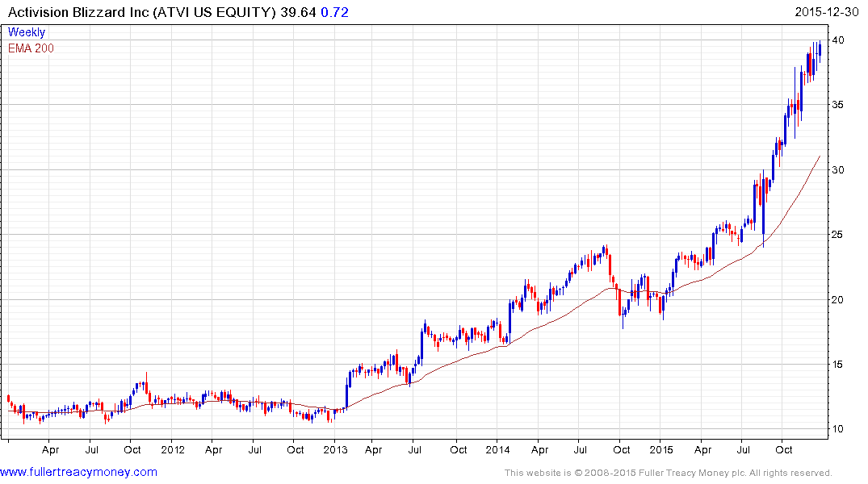The height and width of the screenshot is (484, 868).
Task: Click the 20 price level label
Action: 838,300
